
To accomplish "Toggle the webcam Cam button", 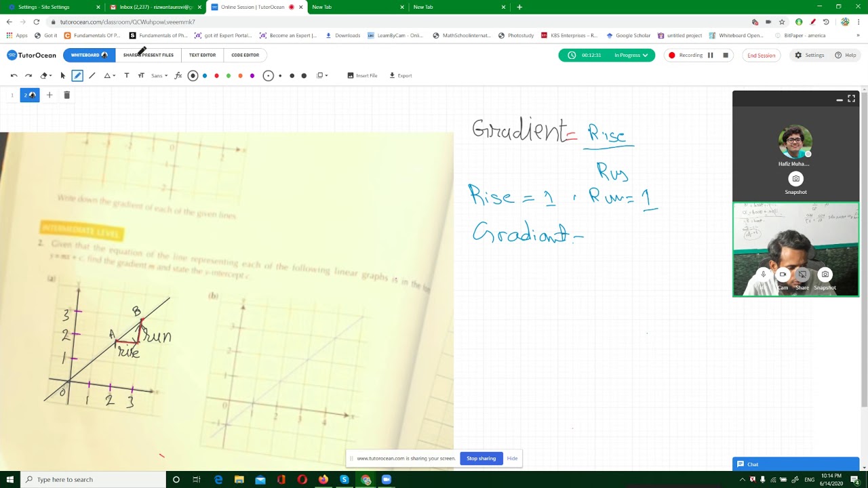I will 783,275.
